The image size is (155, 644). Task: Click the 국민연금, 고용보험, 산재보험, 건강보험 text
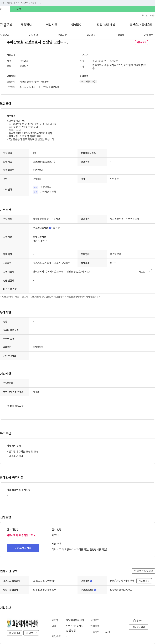(x=51, y=263)
